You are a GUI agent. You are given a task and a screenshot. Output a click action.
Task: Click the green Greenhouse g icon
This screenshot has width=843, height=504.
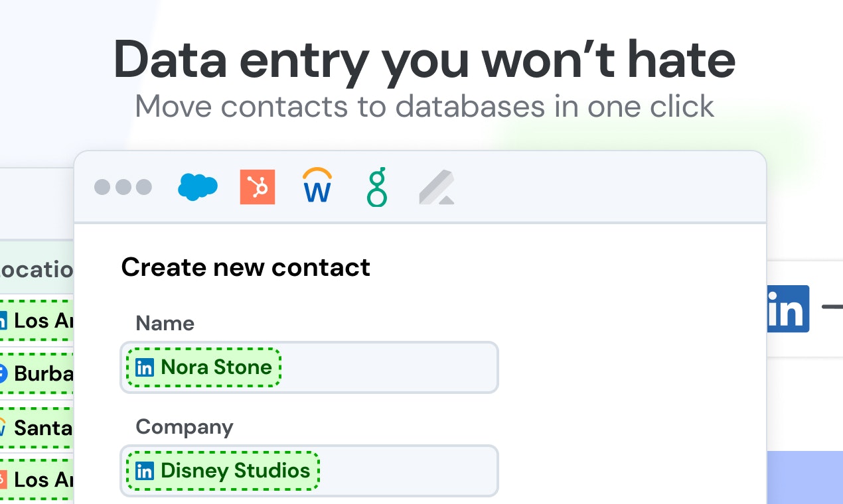[377, 187]
